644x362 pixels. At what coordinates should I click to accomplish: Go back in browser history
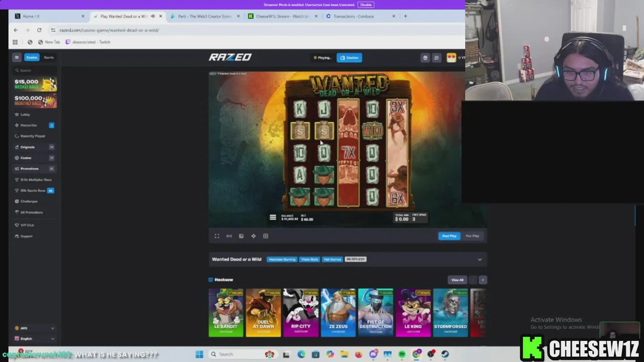click(x=16, y=30)
